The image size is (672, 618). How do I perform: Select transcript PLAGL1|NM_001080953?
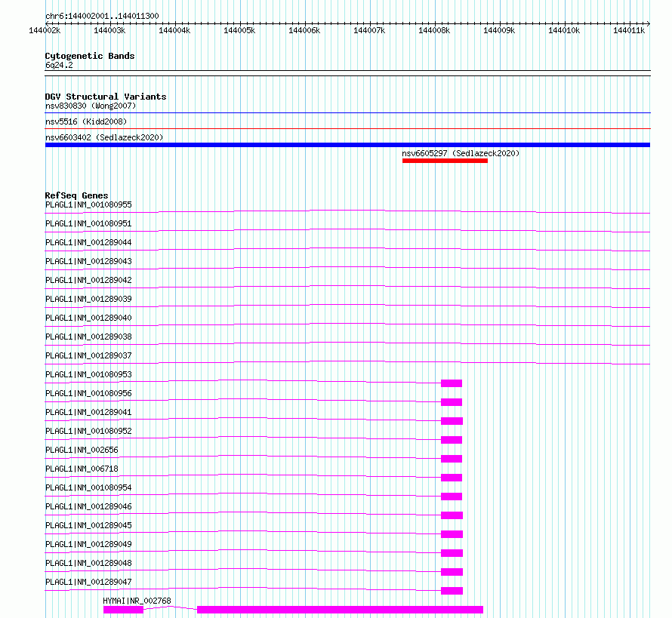(88, 374)
